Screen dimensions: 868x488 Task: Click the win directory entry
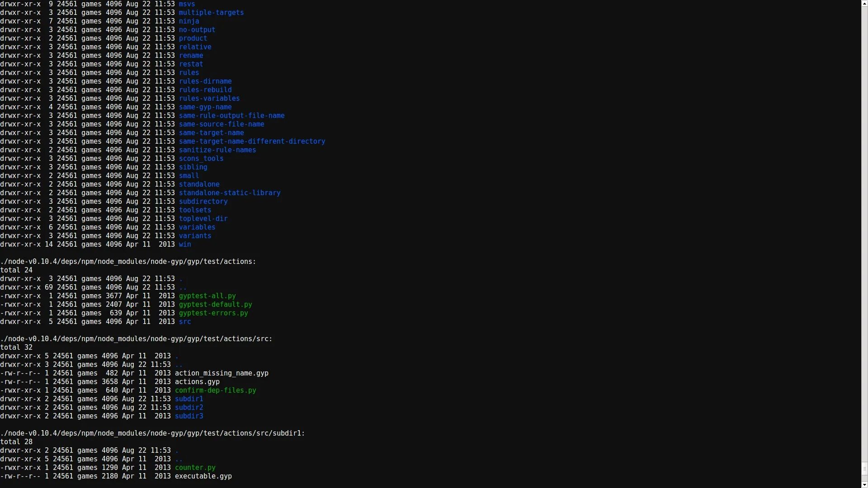coord(184,244)
